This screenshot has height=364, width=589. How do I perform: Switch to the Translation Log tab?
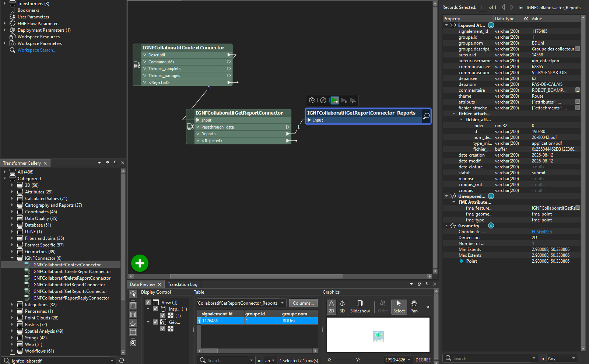click(182, 284)
